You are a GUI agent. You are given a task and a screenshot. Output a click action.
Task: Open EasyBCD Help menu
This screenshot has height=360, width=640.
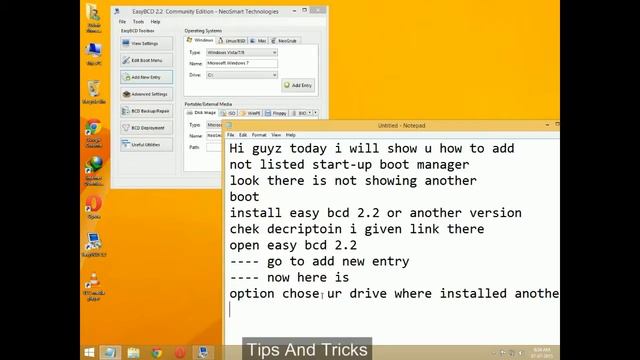coord(155,22)
